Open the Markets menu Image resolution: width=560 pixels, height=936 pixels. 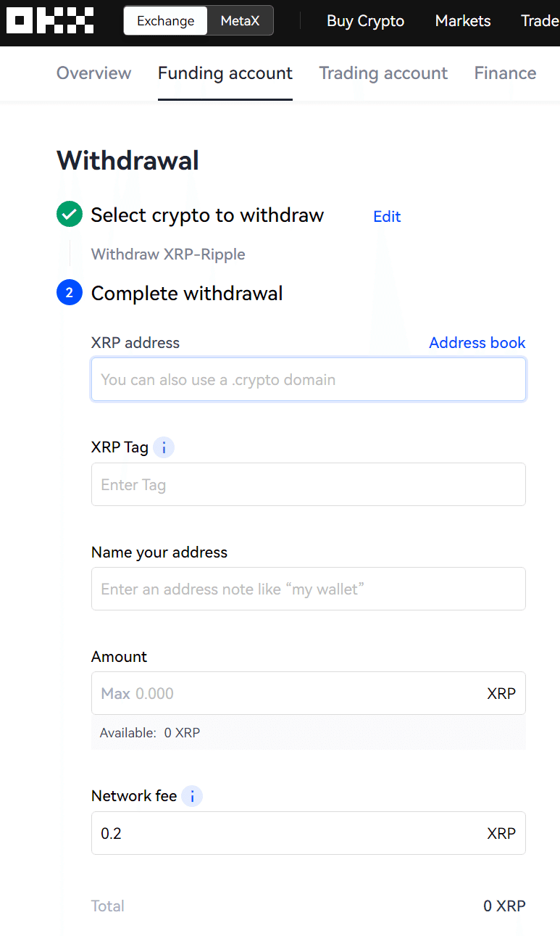462,20
